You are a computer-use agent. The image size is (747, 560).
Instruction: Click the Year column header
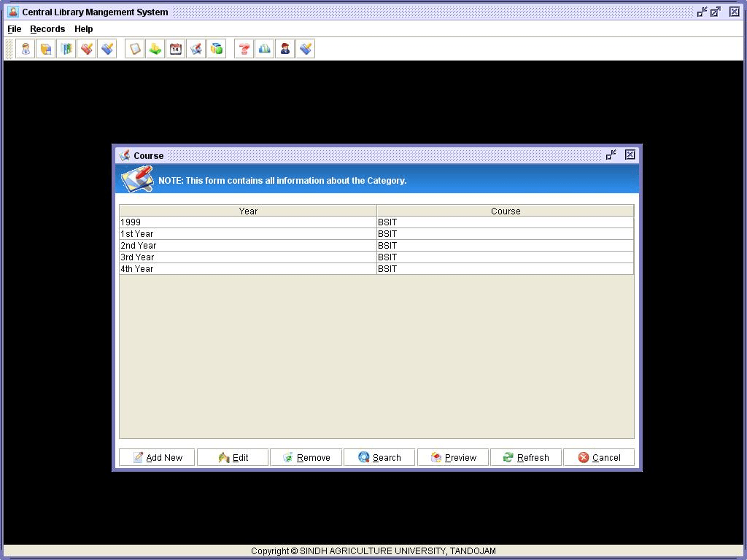[248, 211]
